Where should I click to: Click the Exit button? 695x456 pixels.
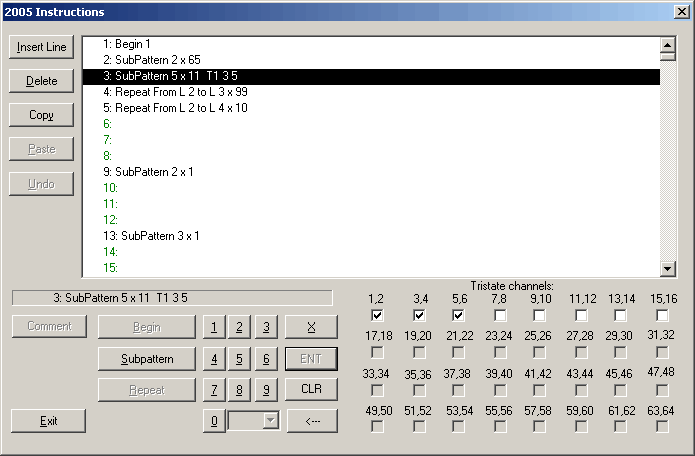[x=48, y=421]
